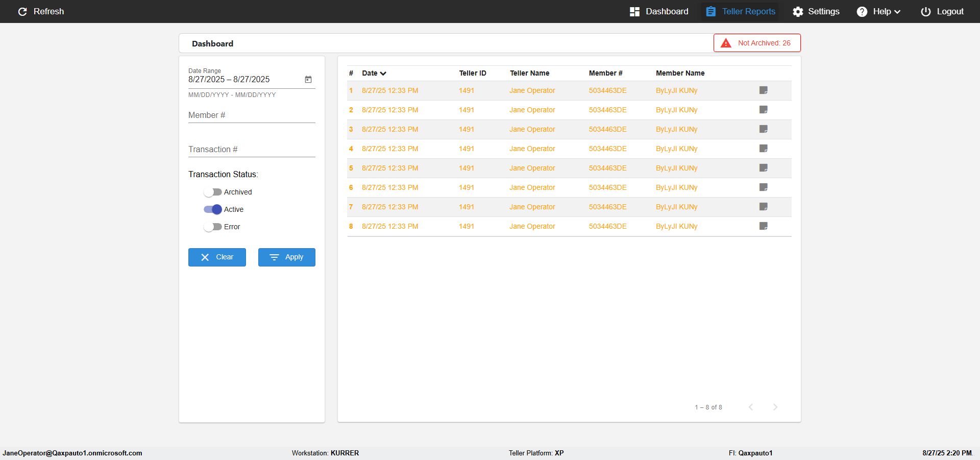Click the Member # input field

[x=252, y=115]
